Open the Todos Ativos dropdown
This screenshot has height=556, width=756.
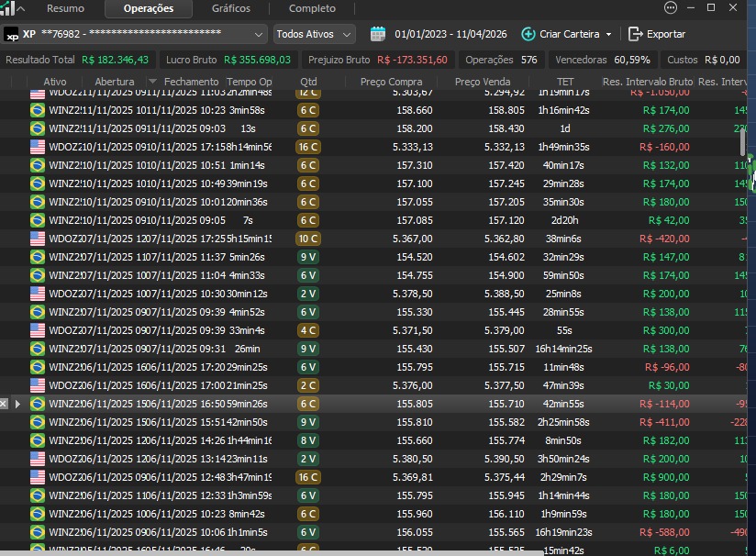pos(315,34)
